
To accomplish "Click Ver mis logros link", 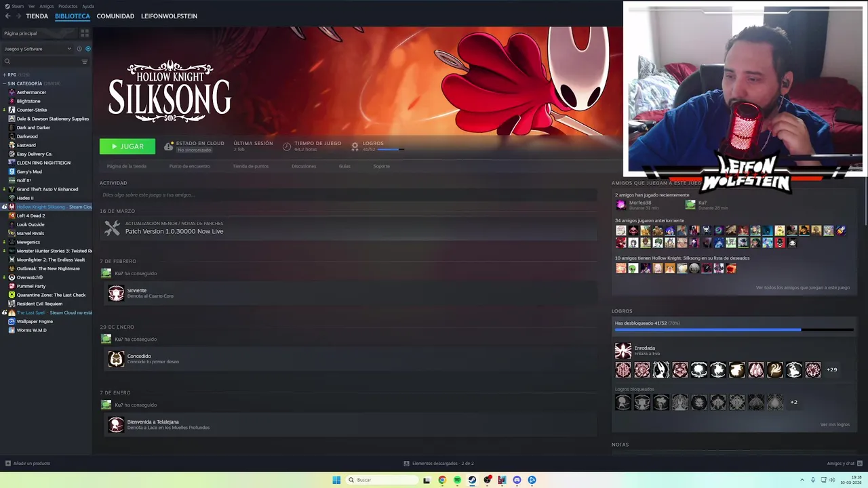I will click(x=835, y=424).
